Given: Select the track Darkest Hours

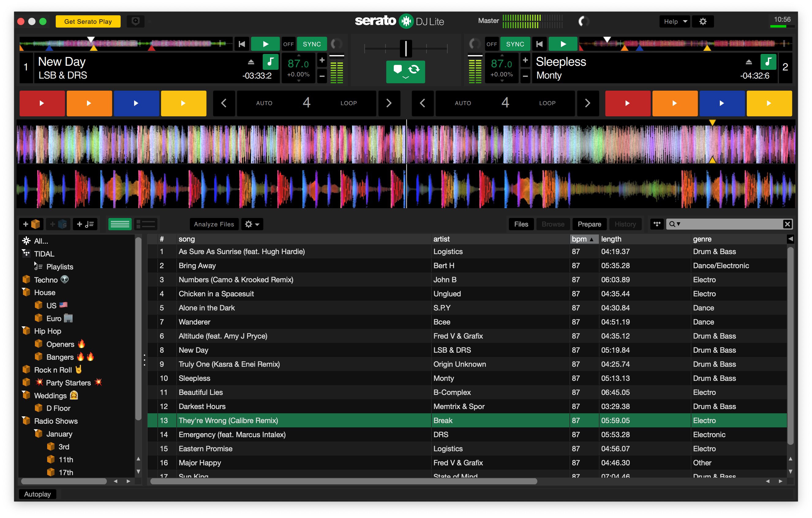Looking at the screenshot, I should (467, 406).
